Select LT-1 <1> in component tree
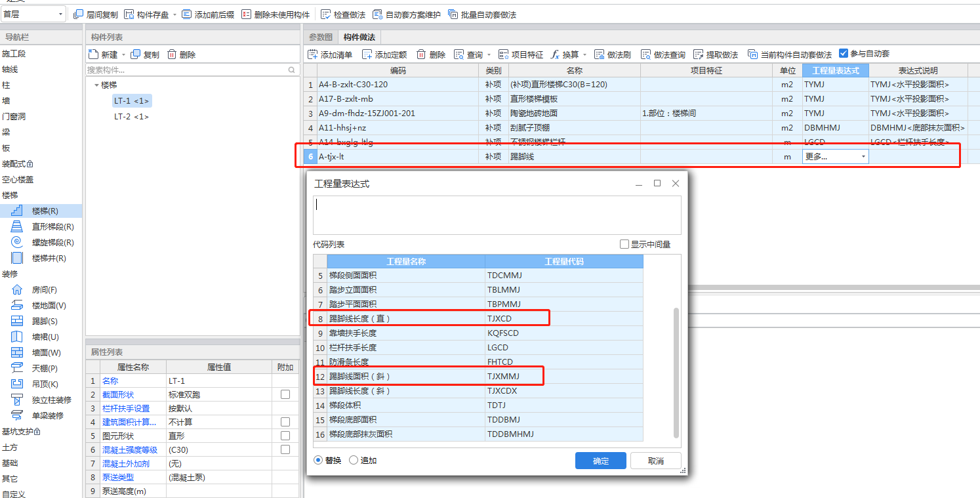This screenshot has width=980, height=498. pyautogui.click(x=132, y=100)
